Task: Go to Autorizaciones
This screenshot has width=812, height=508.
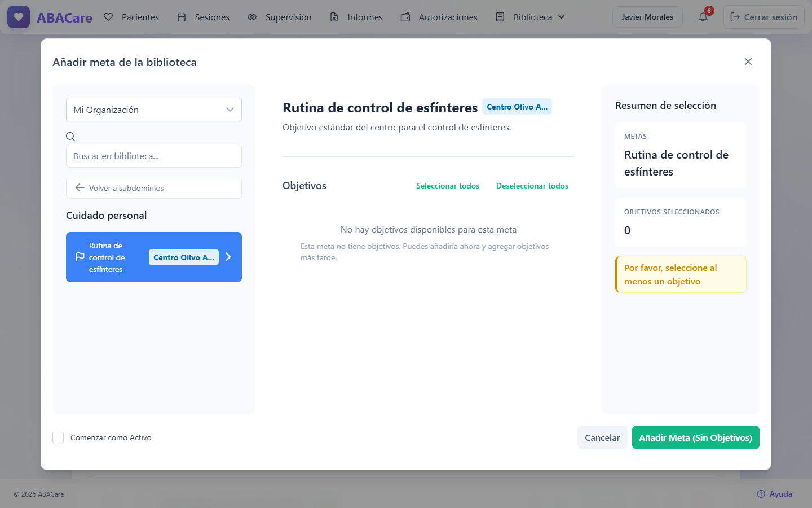Action: 439,17
